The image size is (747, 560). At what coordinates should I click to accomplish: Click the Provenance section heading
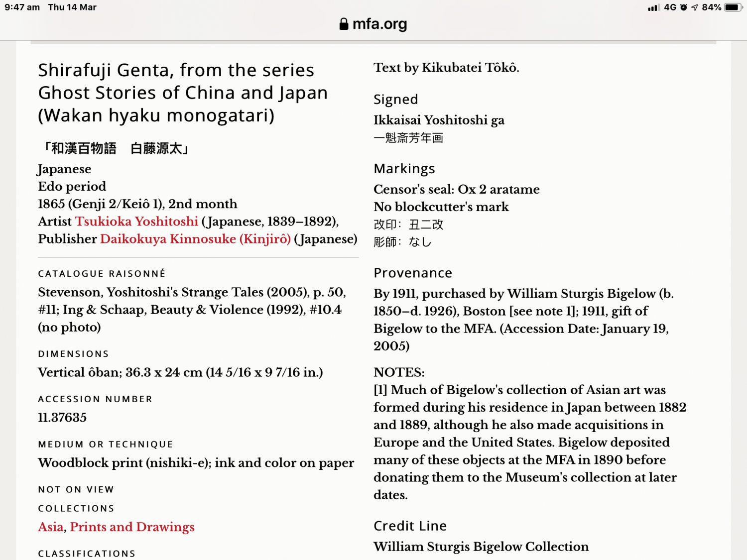[x=413, y=273]
